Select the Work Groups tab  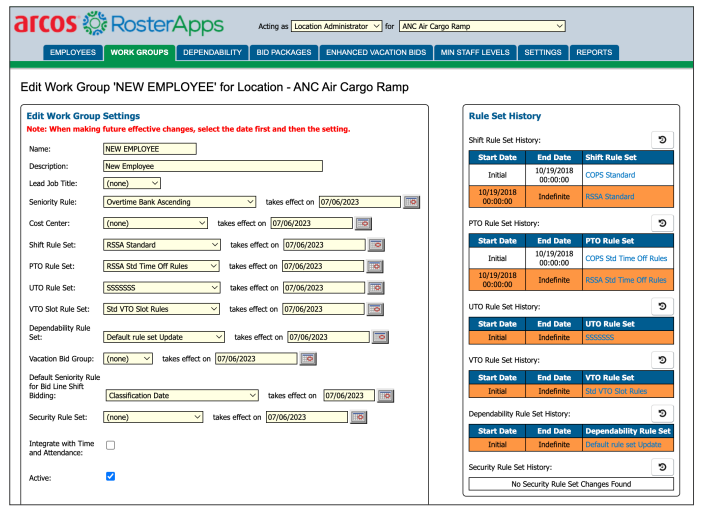tap(139, 52)
